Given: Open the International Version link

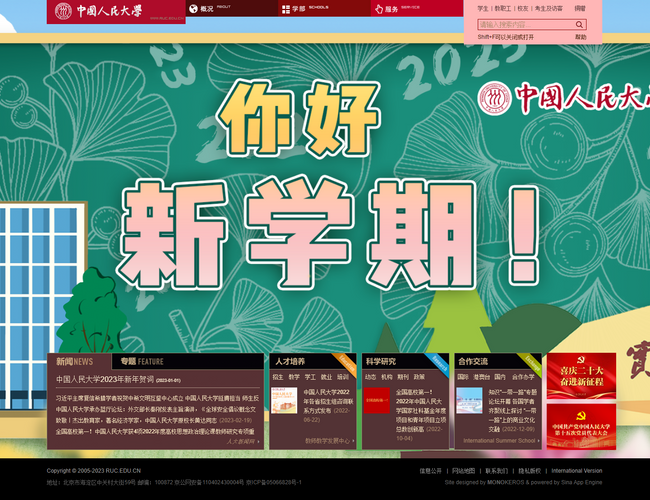Looking at the screenshot, I should (577, 471).
